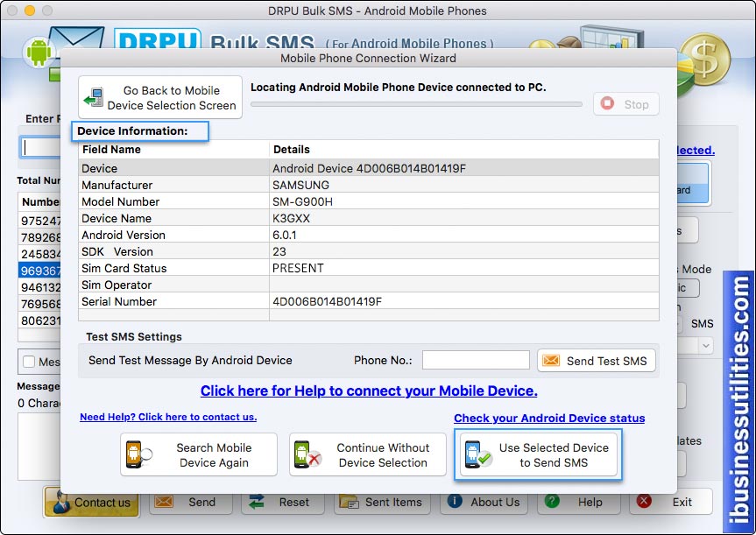Image resolution: width=756 pixels, height=535 pixels.
Task: Select highlighted number row 969367 in main list
Action: (39, 271)
